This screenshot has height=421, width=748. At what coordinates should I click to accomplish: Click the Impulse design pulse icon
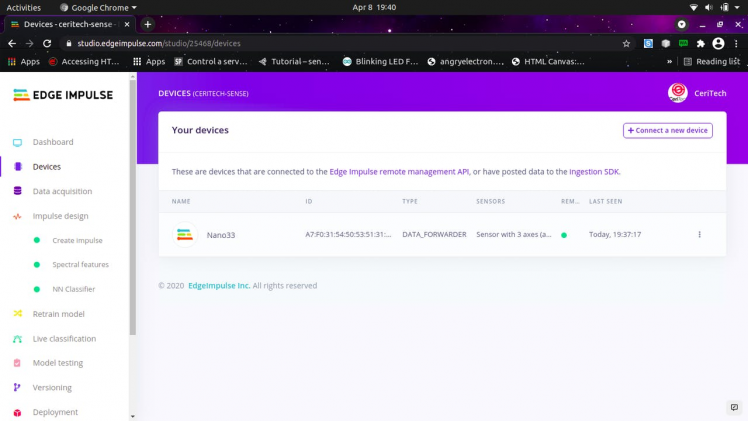(18, 216)
